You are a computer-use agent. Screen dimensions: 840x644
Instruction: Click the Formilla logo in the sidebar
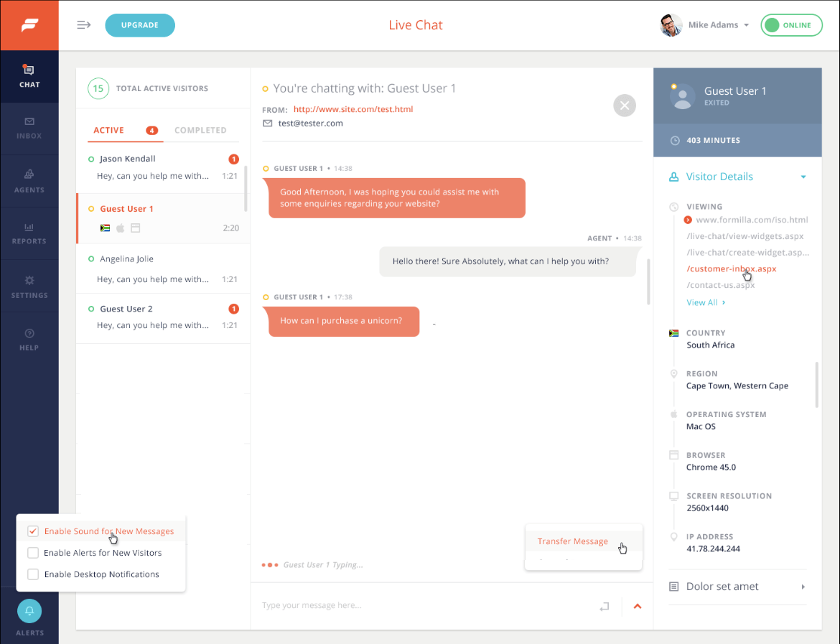29,25
